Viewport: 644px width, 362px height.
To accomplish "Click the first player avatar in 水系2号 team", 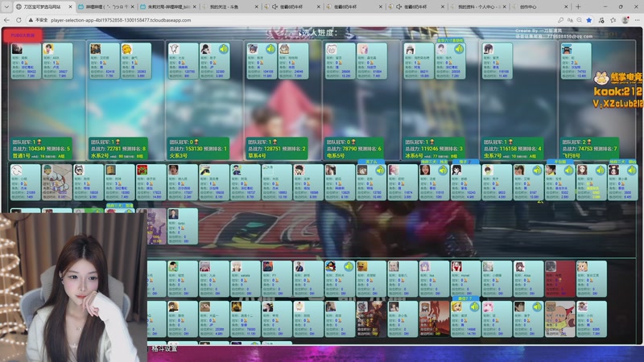I will pyautogui.click(x=96, y=49).
